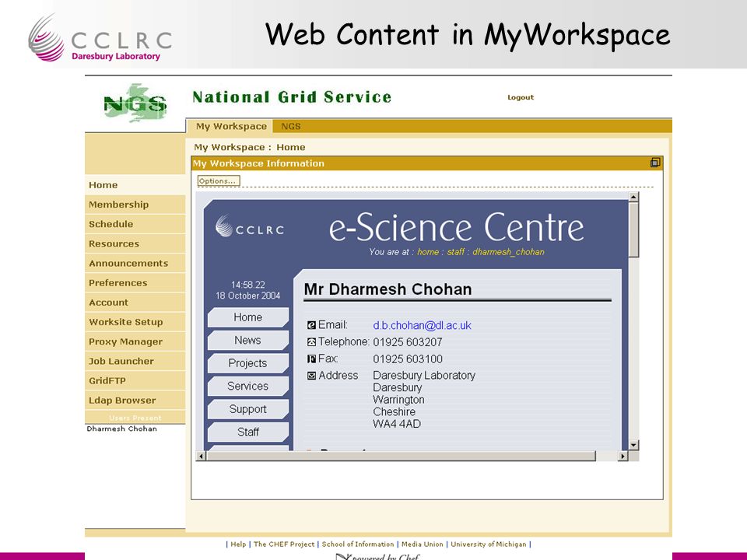Click the Help footer link
747x560 pixels.
238,544
